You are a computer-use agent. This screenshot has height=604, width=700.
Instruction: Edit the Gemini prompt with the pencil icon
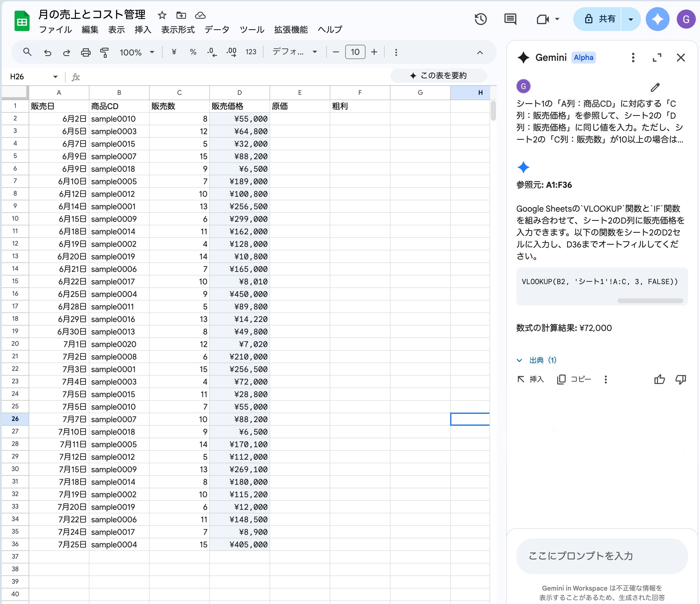click(x=655, y=87)
